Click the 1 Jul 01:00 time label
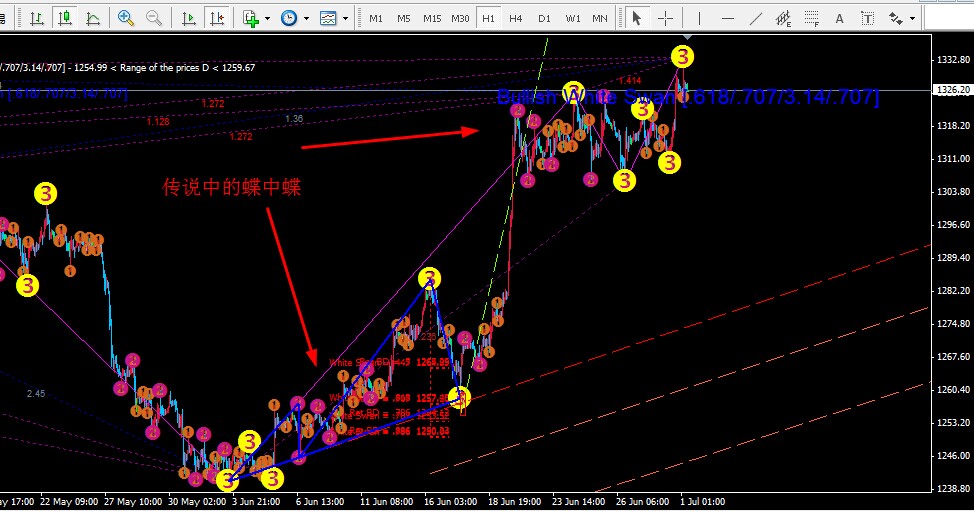The width and height of the screenshot is (974, 512). click(x=702, y=501)
